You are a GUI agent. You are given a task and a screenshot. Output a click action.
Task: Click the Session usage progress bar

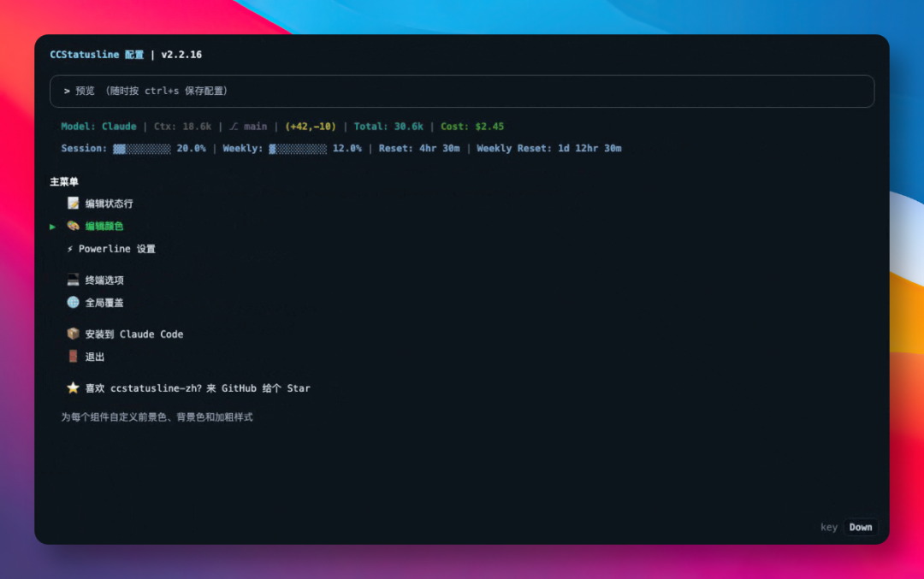142,149
